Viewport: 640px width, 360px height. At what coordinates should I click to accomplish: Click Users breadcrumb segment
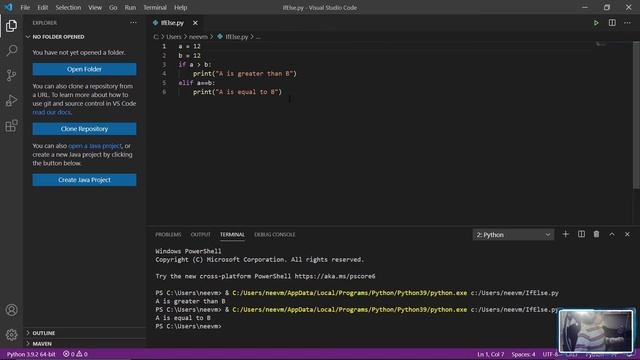pyautogui.click(x=174, y=37)
